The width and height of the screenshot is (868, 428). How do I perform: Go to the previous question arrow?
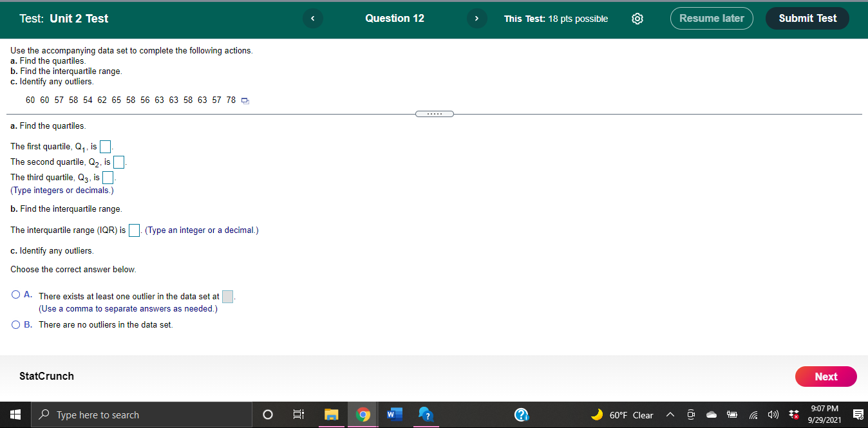(x=312, y=19)
